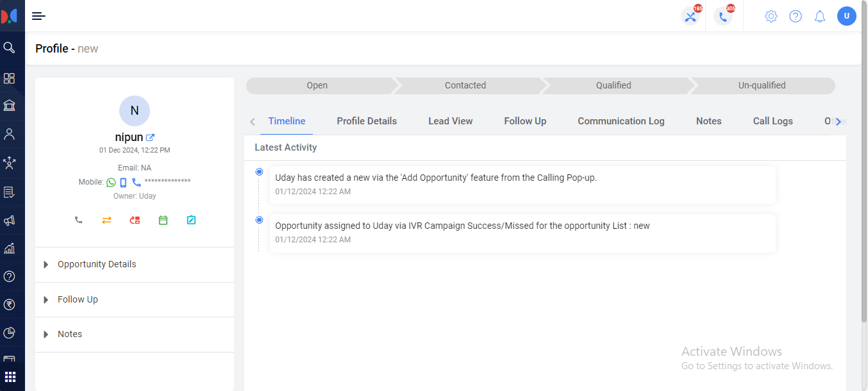This screenshot has height=391, width=868.
Task: Open nipun's external link icon
Action: click(x=150, y=137)
